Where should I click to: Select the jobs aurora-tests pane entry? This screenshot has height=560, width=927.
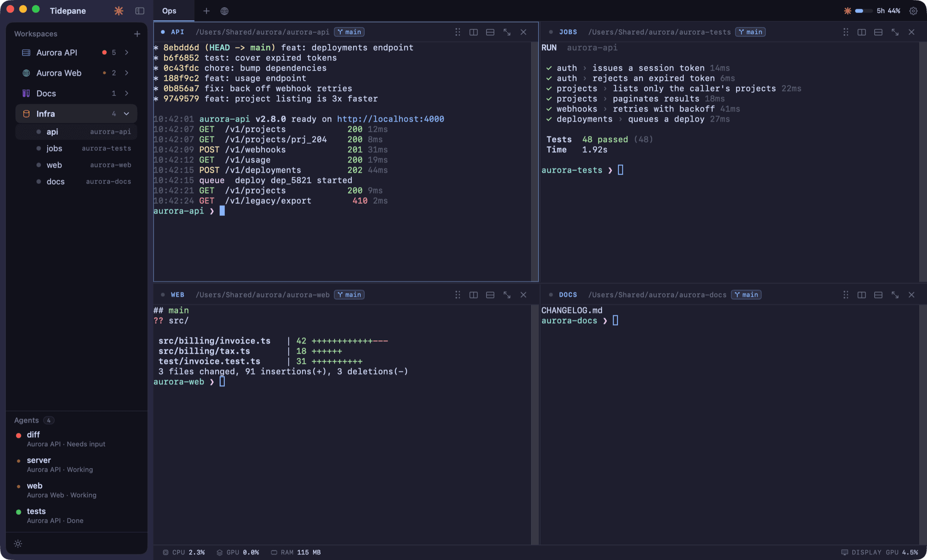(x=76, y=148)
